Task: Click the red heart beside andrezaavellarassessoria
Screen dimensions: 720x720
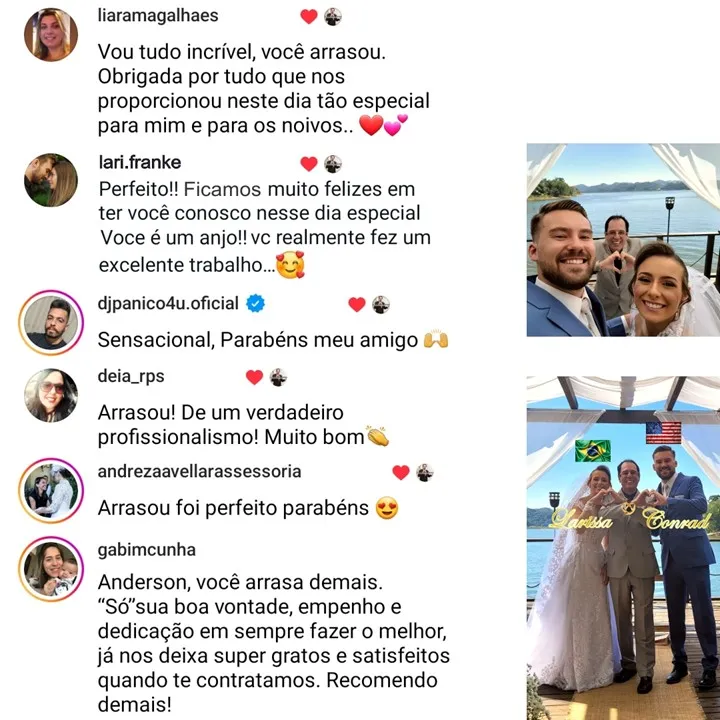Action: 401,472
